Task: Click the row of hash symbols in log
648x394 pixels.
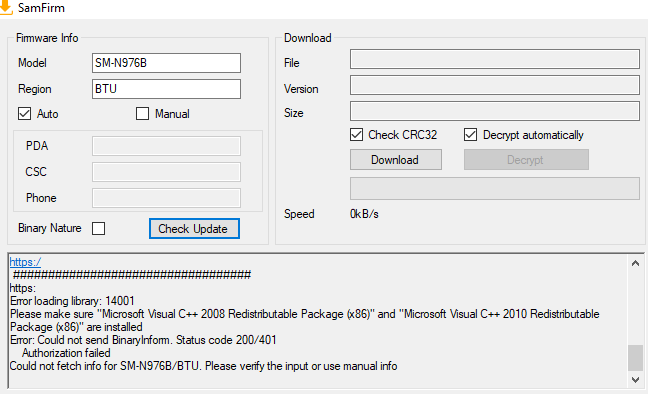Action: coord(132,275)
